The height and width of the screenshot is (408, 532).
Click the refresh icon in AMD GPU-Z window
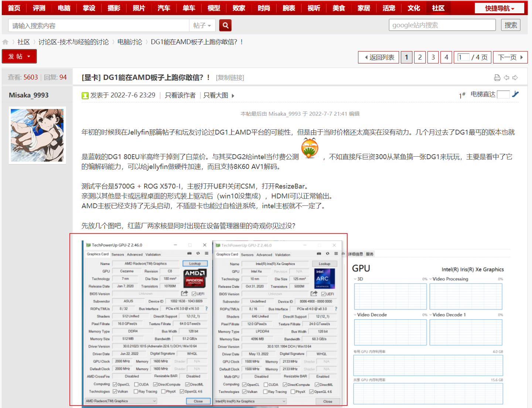(x=198, y=254)
